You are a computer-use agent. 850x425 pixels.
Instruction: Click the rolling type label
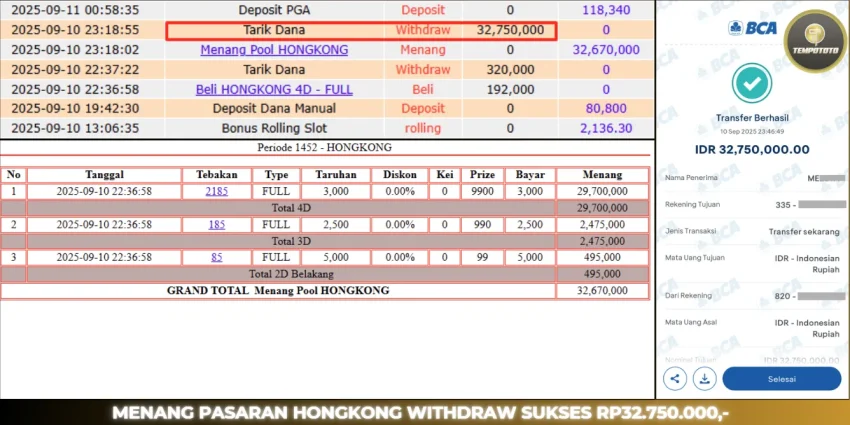pos(423,128)
